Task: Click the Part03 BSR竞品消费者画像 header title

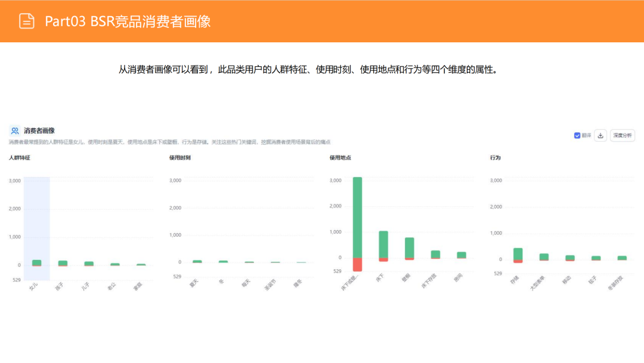Action: (x=128, y=21)
